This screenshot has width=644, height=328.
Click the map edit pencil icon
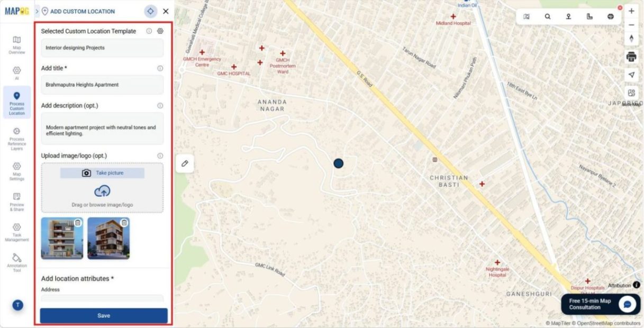point(185,163)
